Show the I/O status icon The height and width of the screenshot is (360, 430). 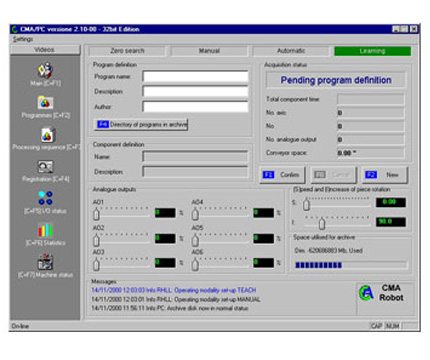click(45, 198)
